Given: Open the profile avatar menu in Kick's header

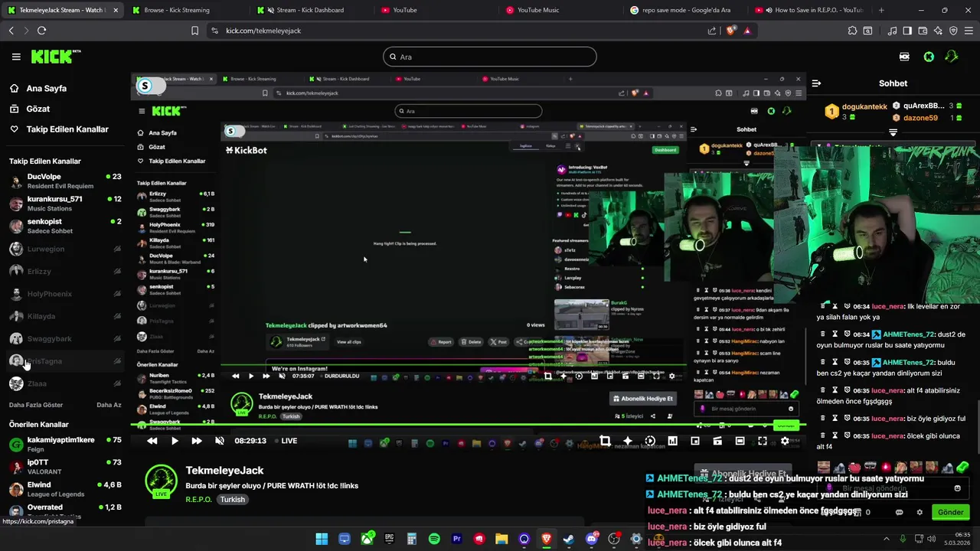Looking at the screenshot, I should click(x=952, y=57).
